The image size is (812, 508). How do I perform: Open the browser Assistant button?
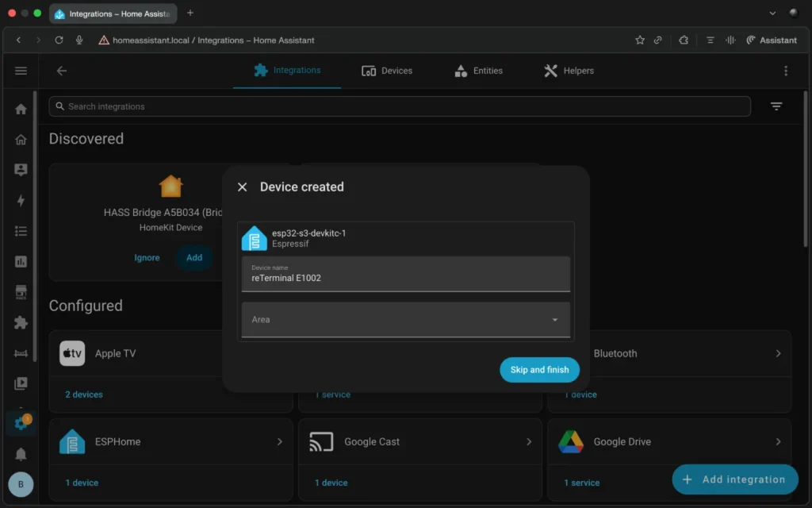[x=772, y=40]
